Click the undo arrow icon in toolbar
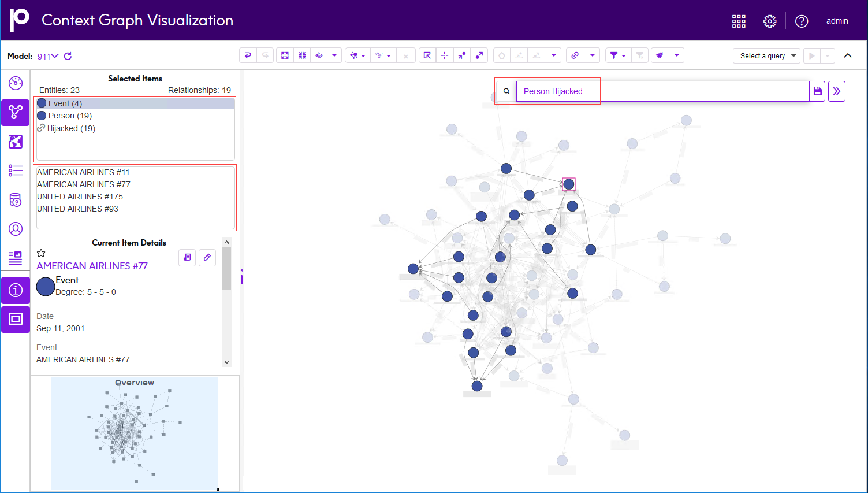 tap(248, 55)
